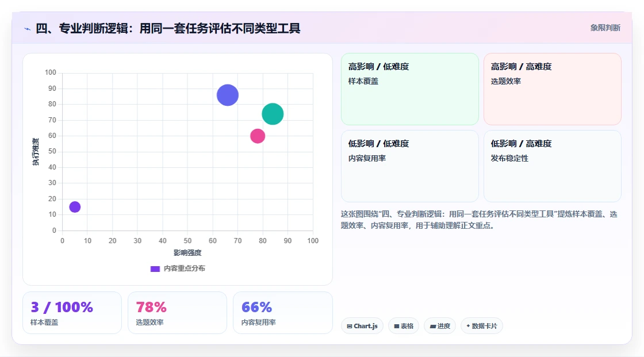Click the lightning icon beside the section title
644x357 pixels.
[28, 29]
